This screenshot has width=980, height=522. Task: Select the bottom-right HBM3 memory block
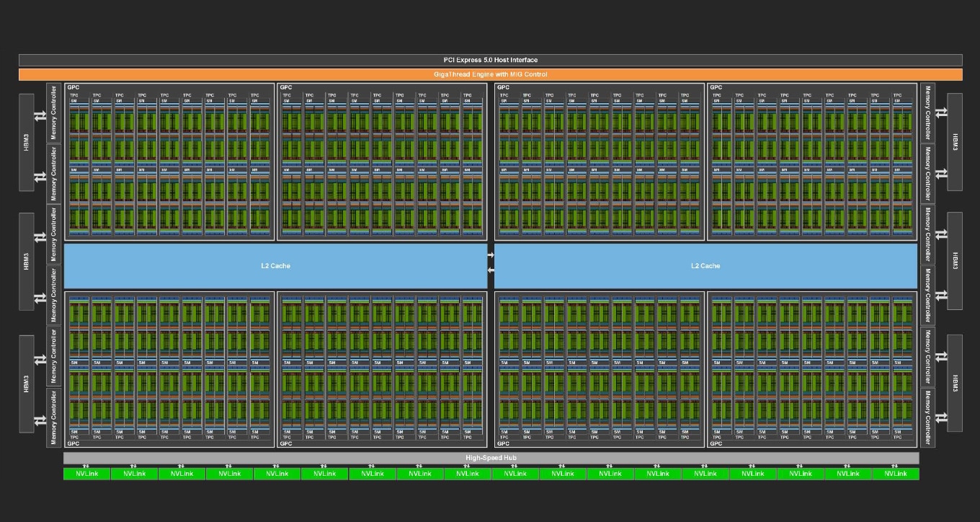click(955, 383)
